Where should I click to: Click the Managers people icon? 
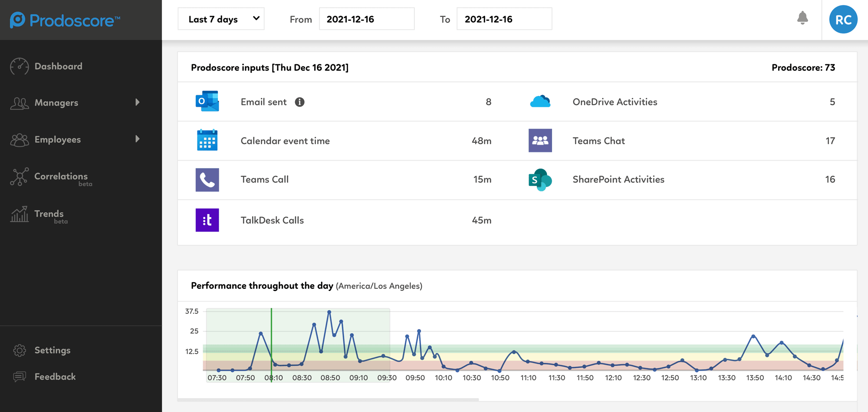19,103
